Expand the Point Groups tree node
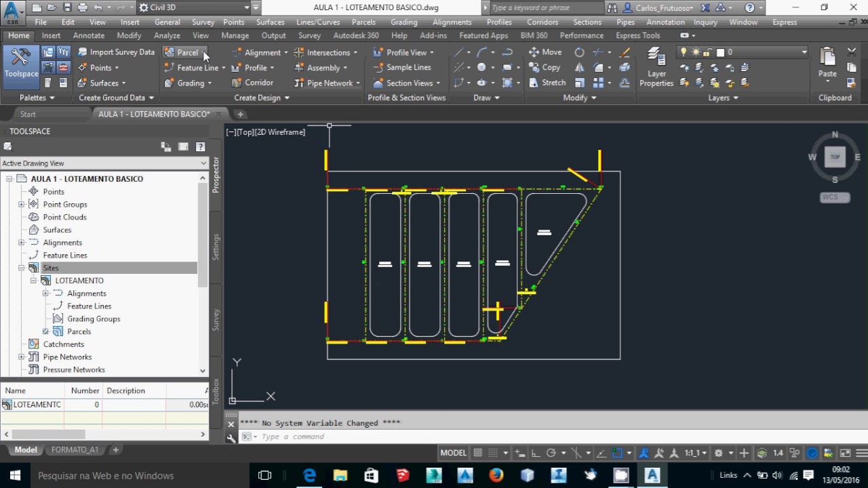This screenshot has height=488, width=868. pyautogui.click(x=21, y=204)
